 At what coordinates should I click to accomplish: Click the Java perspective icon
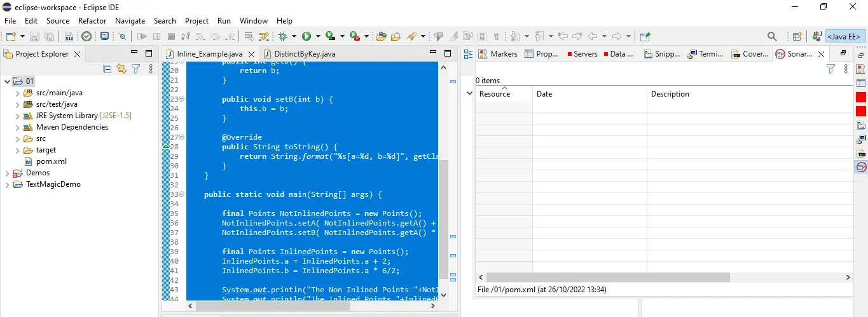click(x=816, y=37)
